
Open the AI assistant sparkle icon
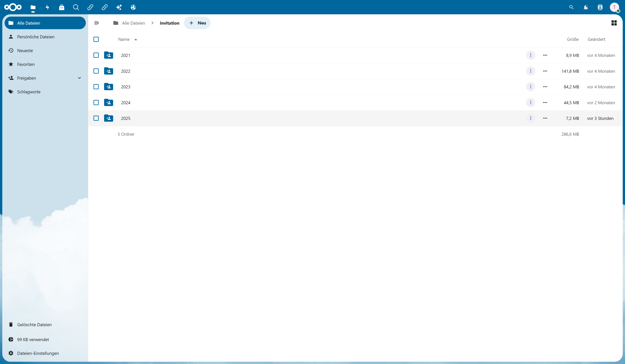click(119, 7)
